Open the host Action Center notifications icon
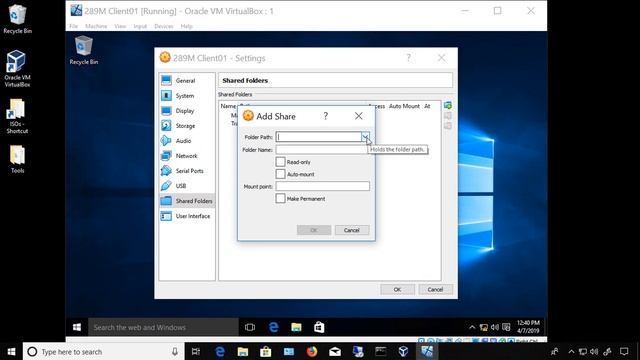The image size is (640, 360). [x=624, y=351]
